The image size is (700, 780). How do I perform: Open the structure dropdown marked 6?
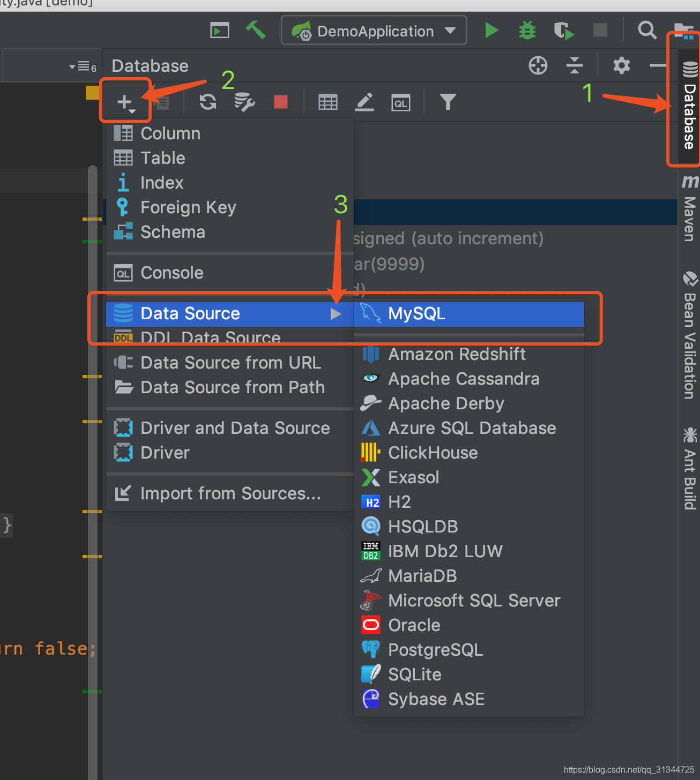point(83,67)
